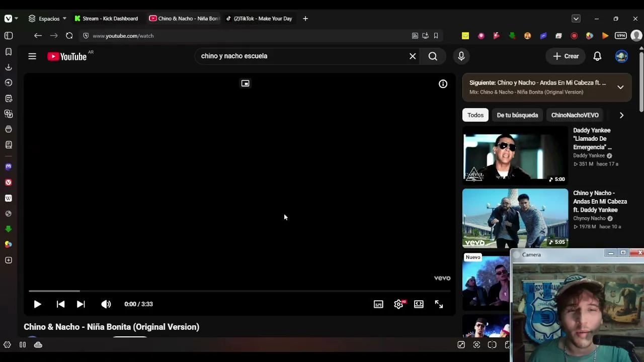Image resolution: width=644 pixels, height=362 pixels.
Task: Submit the YouTube search
Action: (x=433, y=56)
